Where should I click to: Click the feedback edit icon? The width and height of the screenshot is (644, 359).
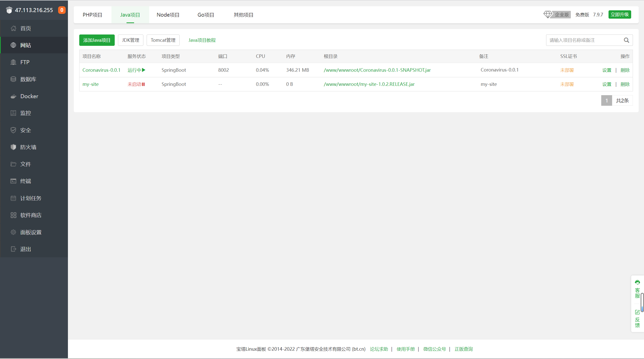[x=637, y=312]
